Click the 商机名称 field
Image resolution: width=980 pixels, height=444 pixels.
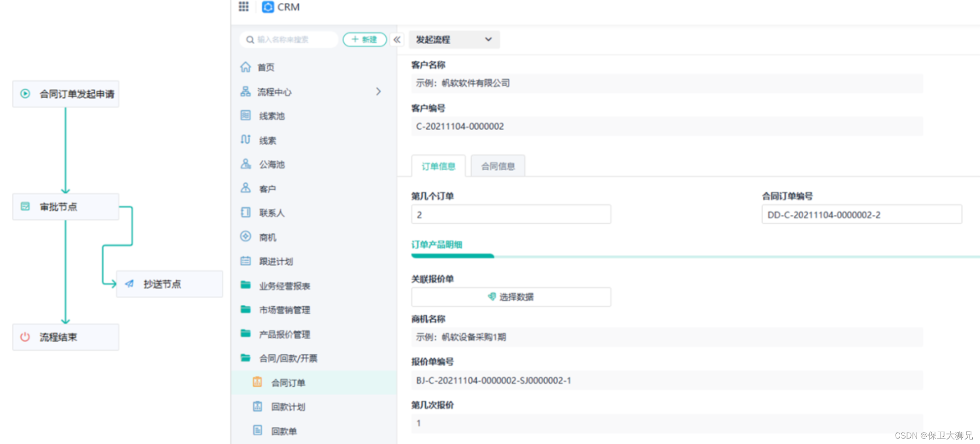667,337
